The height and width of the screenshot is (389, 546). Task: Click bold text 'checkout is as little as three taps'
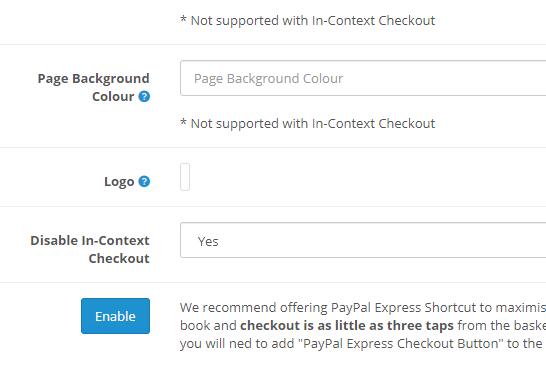[347, 325]
